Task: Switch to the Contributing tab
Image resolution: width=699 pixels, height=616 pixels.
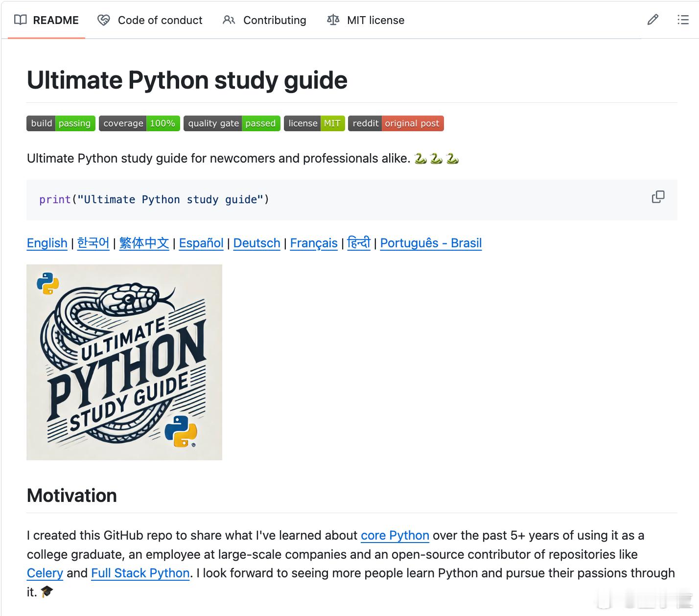Action: point(275,20)
